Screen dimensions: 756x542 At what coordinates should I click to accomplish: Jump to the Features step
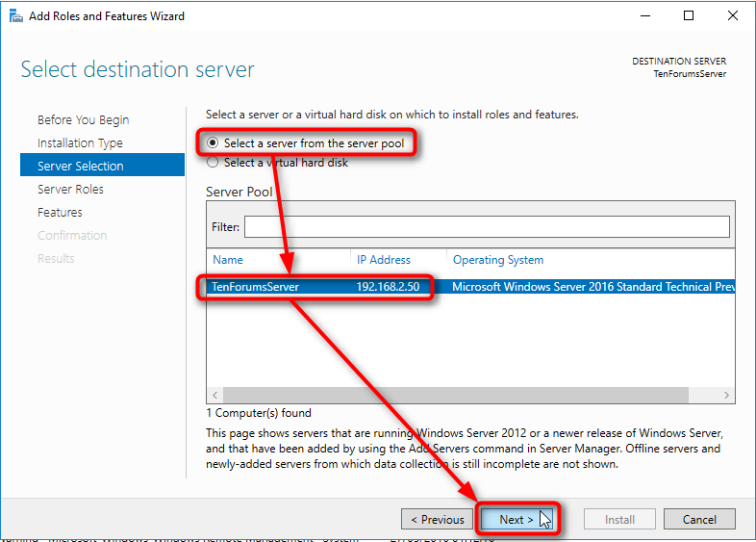pyautogui.click(x=60, y=213)
